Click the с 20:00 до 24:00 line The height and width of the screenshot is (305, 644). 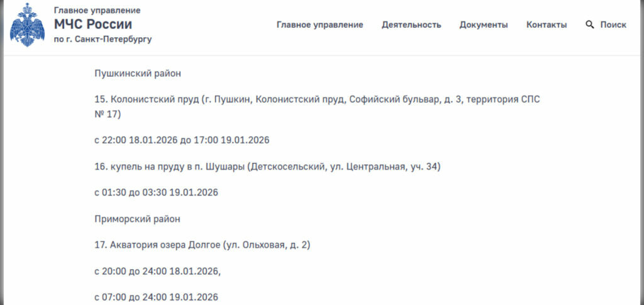[158, 271]
